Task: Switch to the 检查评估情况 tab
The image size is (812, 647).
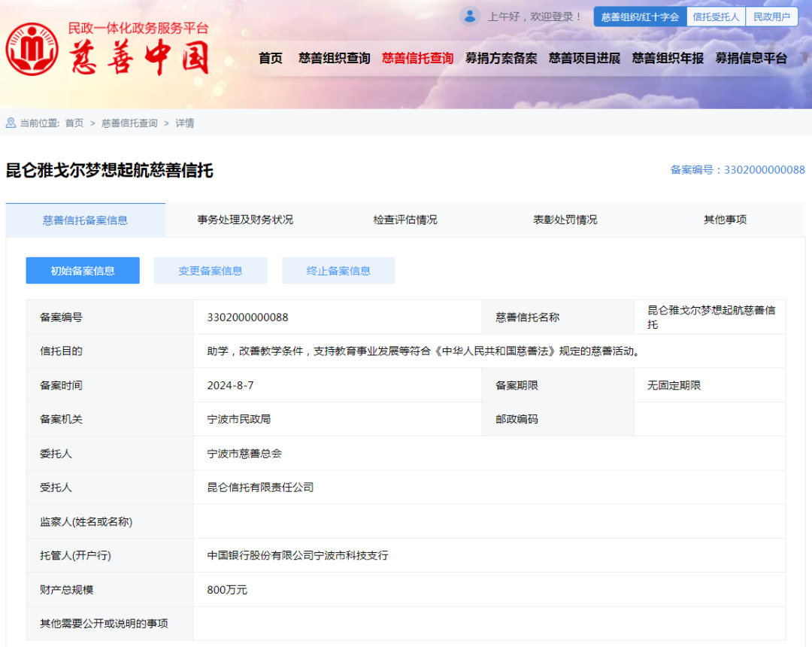Action: point(405,220)
